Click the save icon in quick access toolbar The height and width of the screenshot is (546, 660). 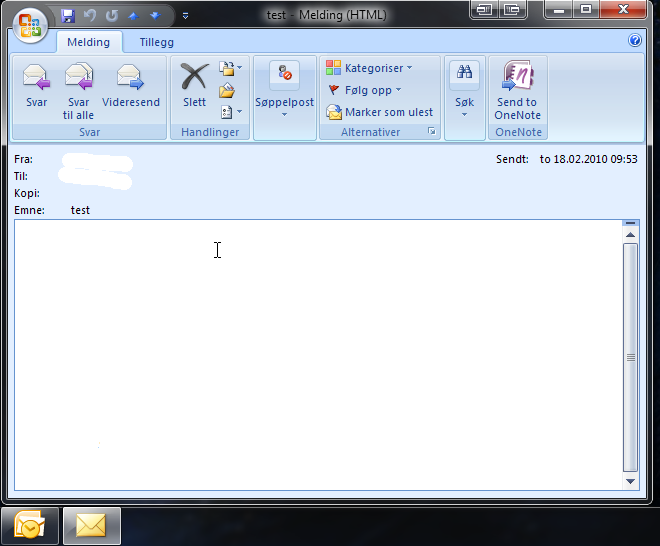(68, 16)
